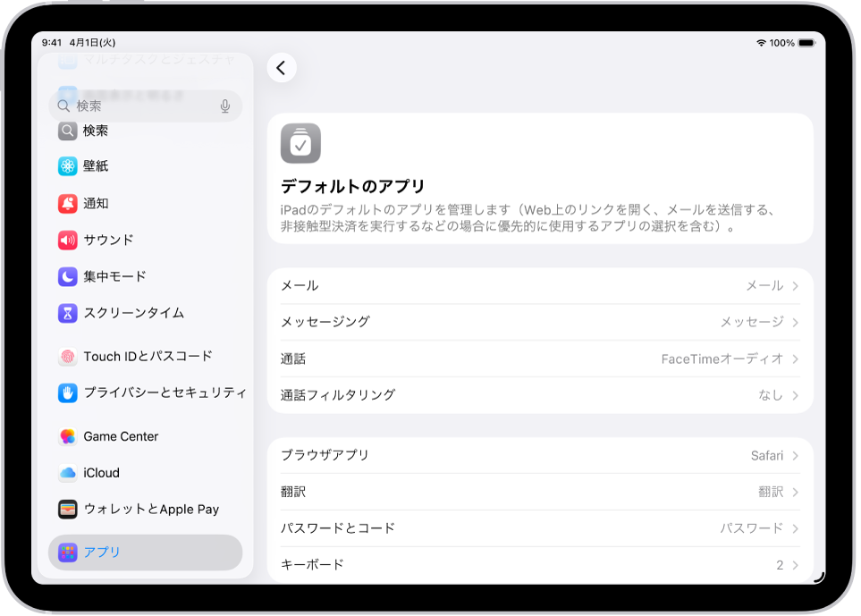The width and height of the screenshot is (861, 616).
Task: Tap the iCloud cloud icon
Action: coord(69,473)
